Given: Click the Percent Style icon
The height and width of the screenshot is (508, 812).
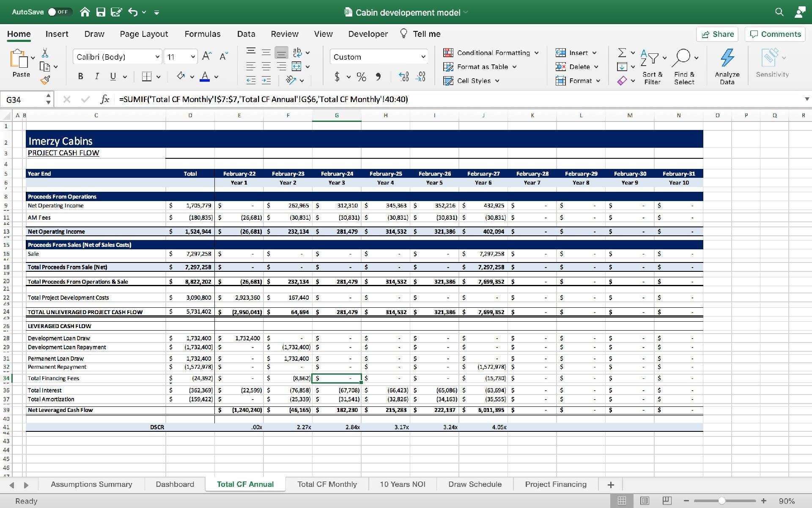Looking at the screenshot, I should [361, 77].
